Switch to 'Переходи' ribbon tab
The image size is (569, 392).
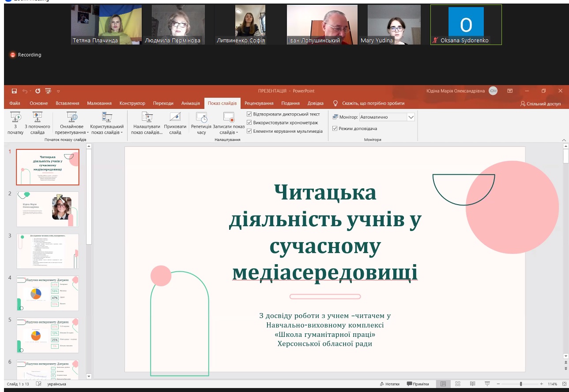click(163, 103)
